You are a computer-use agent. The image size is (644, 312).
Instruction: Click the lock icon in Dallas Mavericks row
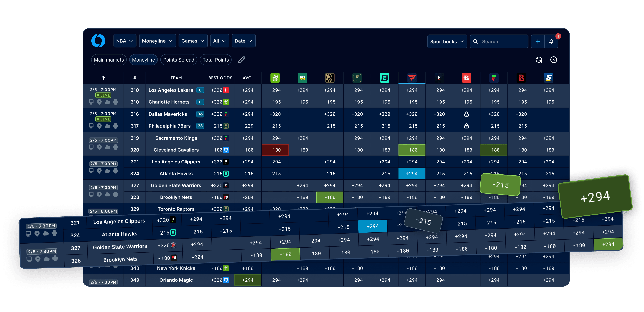466,114
